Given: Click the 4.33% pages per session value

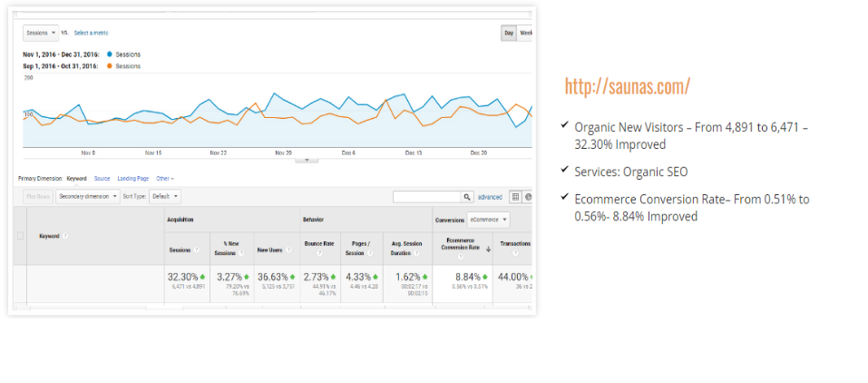Looking at the screenshot, I should tap(358, 277).
